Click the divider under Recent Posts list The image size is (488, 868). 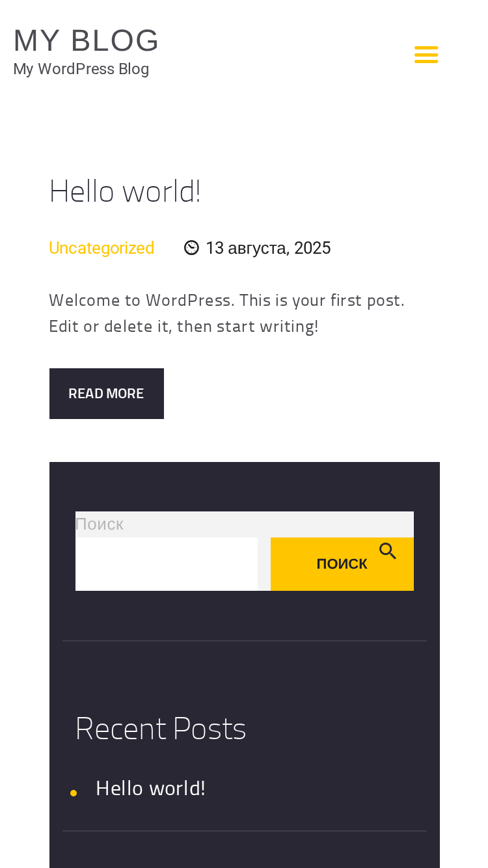pos(245,831)
